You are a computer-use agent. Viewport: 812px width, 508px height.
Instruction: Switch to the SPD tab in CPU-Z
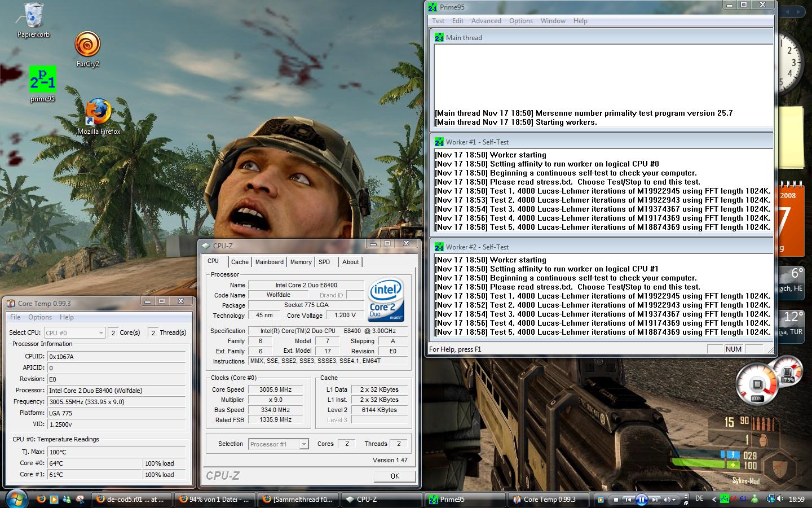coord(324,262)
